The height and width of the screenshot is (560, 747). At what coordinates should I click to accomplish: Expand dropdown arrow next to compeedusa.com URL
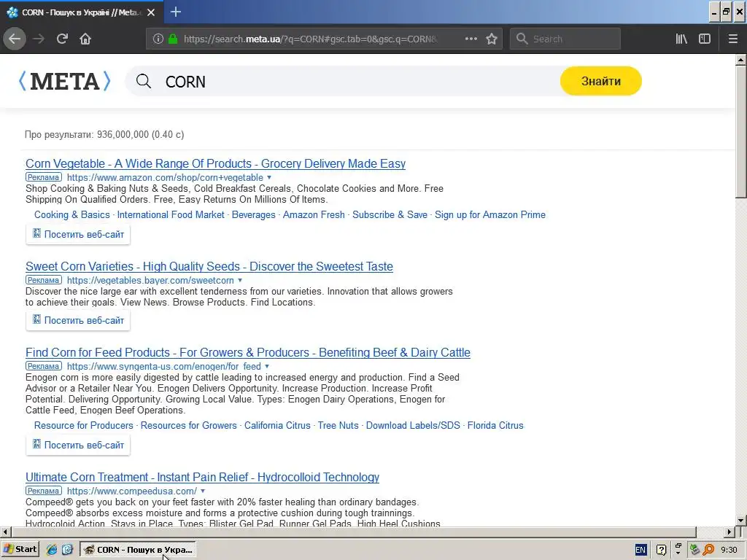(203, 491)
